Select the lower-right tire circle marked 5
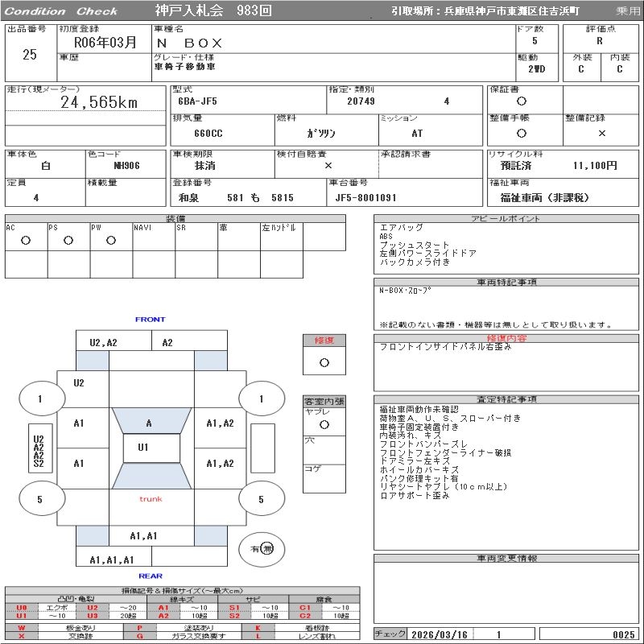This screenshot has width=644, height=644. pyautogui.click(x=261, y=499)
